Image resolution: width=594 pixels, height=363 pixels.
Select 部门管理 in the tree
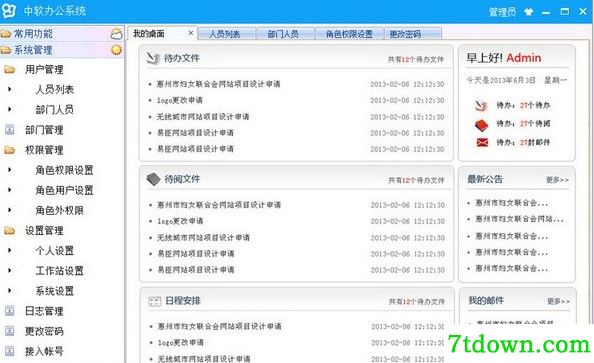[x=44, y=130]
